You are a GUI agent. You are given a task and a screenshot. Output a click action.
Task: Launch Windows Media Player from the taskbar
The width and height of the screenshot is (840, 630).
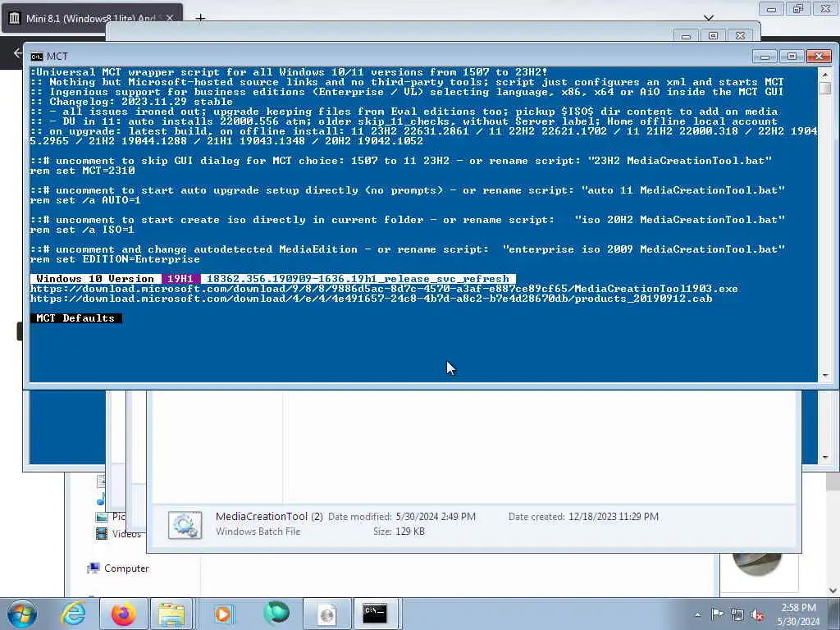(x=223, y=614)
